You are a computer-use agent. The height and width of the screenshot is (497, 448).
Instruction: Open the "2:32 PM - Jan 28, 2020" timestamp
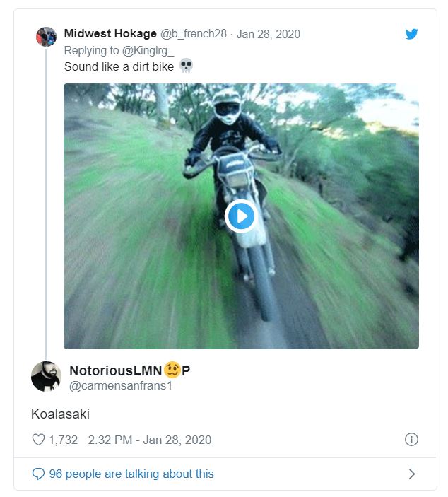[150, 440]
